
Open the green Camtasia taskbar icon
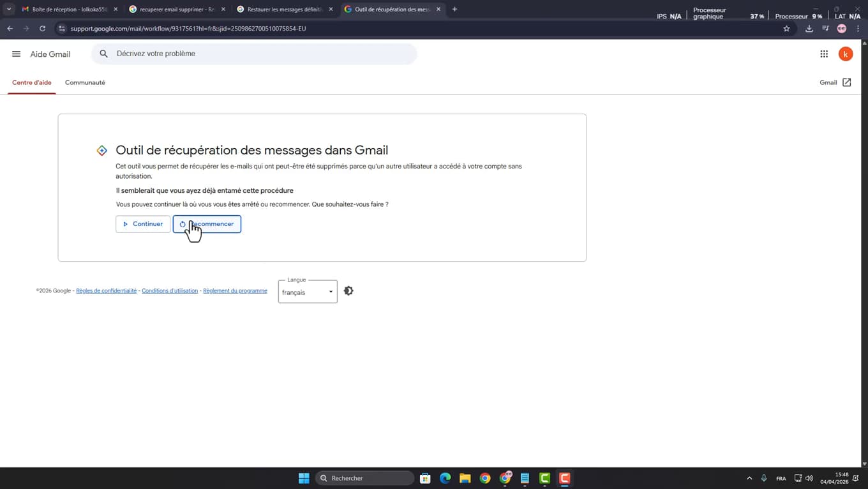544,478
